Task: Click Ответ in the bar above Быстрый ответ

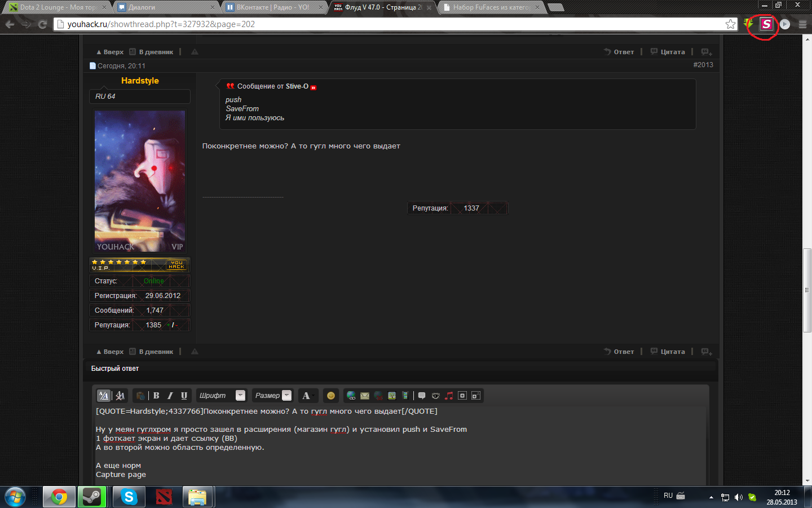Action: pyautogui.click(x=619, y=352)
